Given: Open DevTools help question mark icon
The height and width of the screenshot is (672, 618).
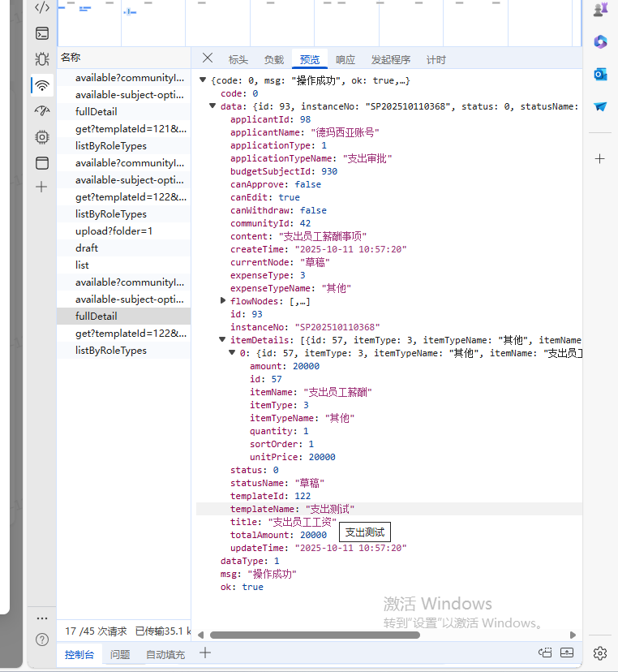Looking at the screenshot, I should tap(42, 640).
